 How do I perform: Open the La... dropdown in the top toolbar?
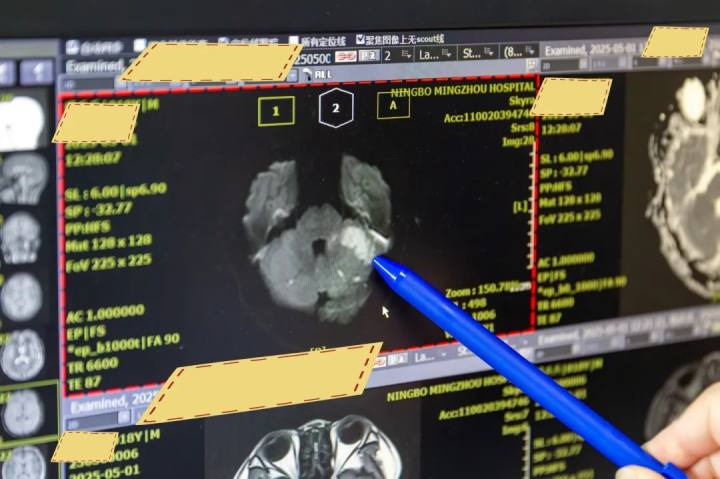pyautogui.click(x=435, y=54)
